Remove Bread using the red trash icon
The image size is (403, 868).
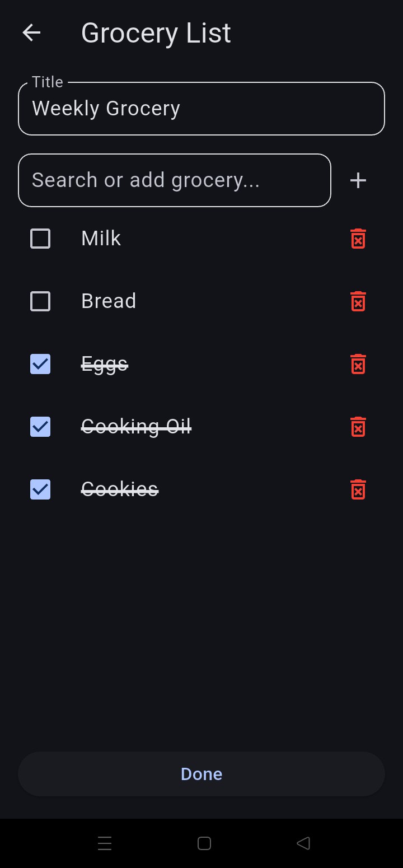tap(358, 301)
